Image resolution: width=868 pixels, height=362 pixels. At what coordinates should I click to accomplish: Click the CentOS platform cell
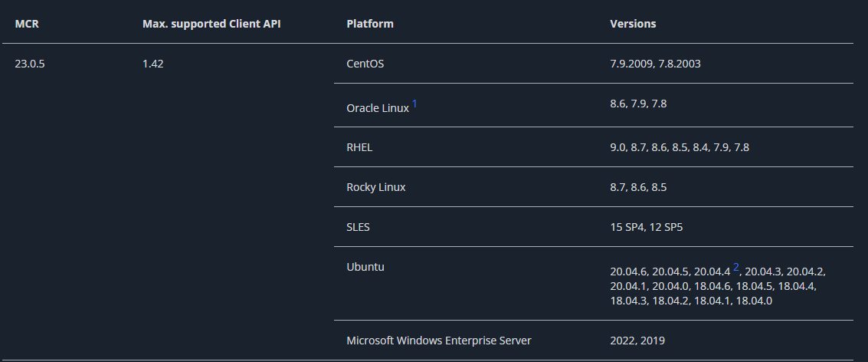(365, 64)
